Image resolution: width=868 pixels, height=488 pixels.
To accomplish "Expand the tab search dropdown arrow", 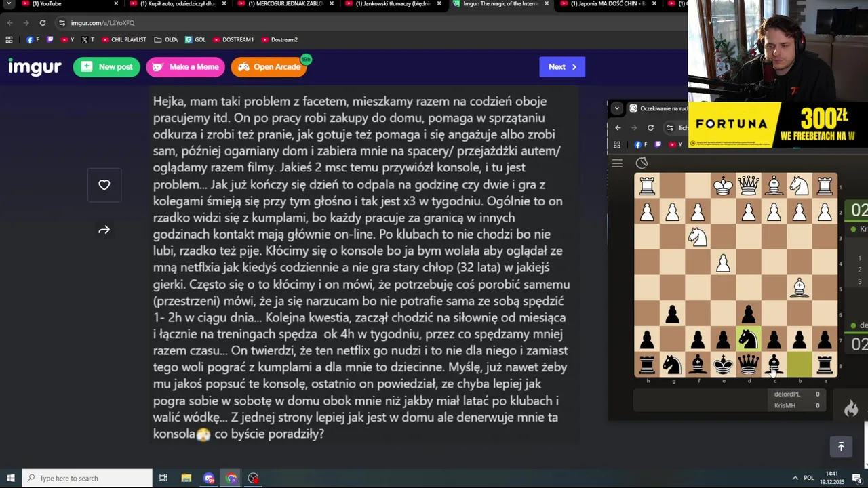I will tap(9, 4).
